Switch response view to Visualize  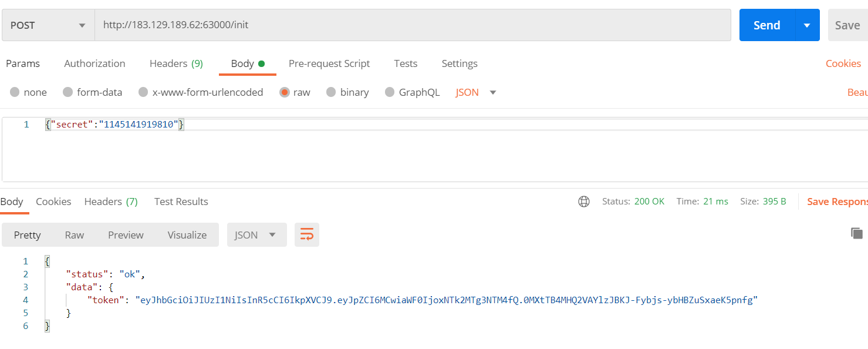pyautogui.click(x=187, y=235)
